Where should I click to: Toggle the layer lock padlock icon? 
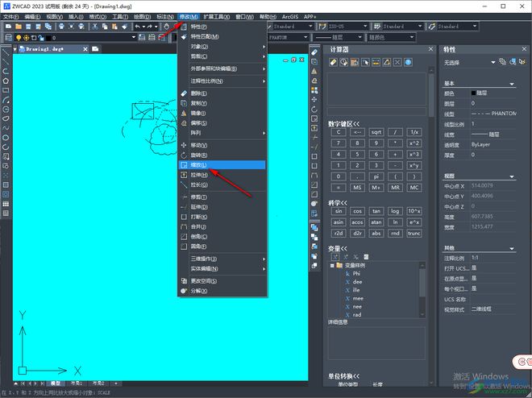(41, 38)
